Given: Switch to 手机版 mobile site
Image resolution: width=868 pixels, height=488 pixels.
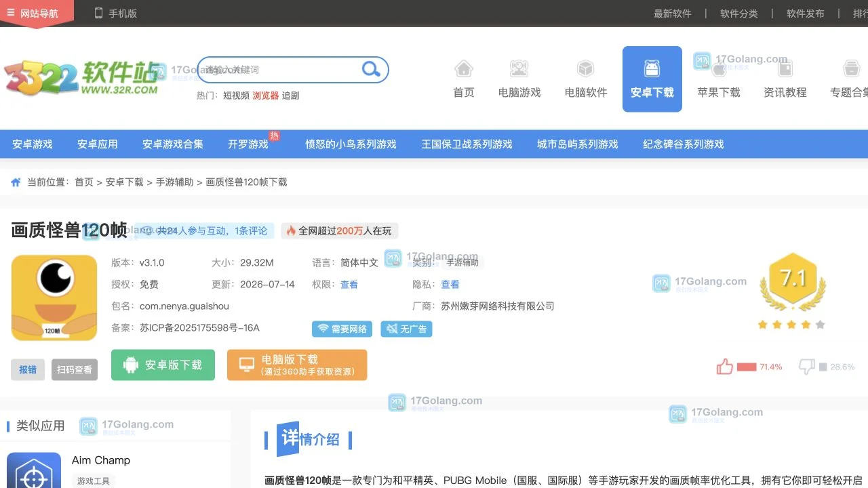Looking at the screenshot, I should pyautogui.click(x=115, y=13).
